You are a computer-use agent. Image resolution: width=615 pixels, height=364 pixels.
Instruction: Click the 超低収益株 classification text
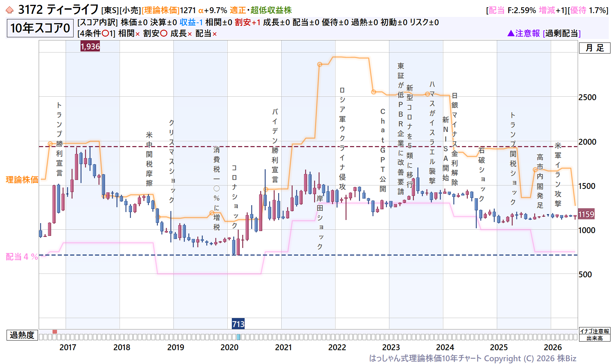point(271,10)
